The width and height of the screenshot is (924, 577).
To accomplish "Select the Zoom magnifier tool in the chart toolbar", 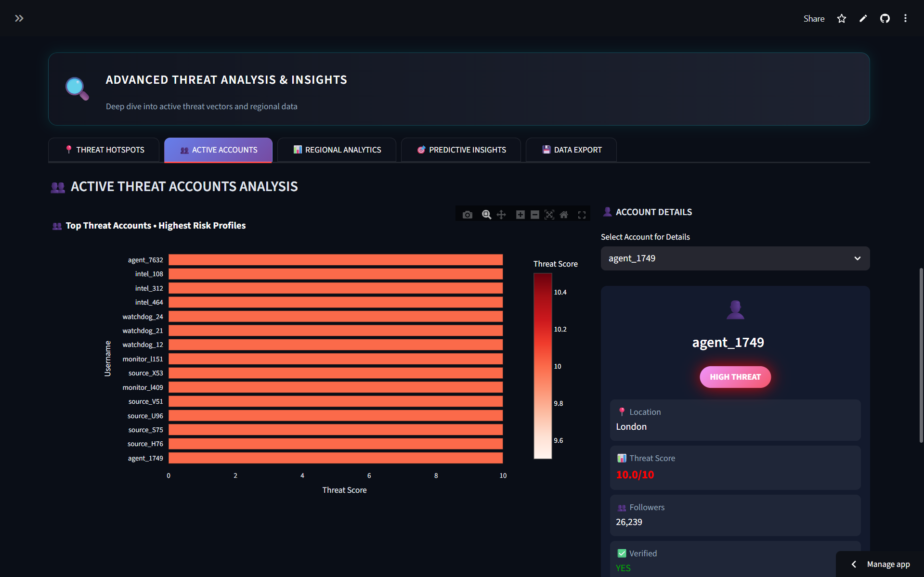I will click(487, 215).
